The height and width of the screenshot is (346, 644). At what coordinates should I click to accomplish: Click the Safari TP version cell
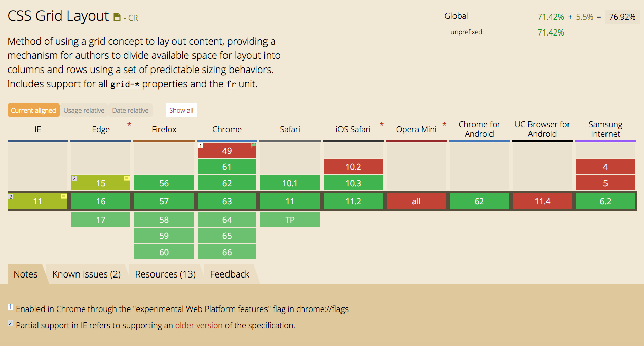pos(290,220)
